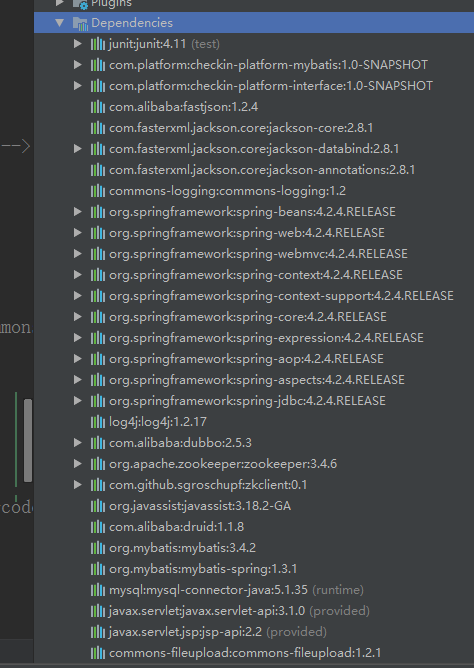This screenshot has height=668, width=474.
Task: Click the Dependencies folder icon
Action: (80, 23)
